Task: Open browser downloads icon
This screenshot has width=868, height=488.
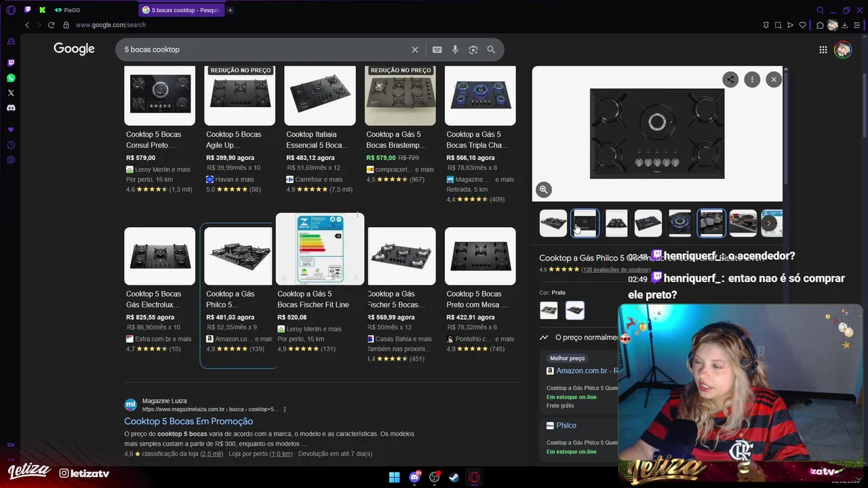Action: [x=845, y=25]
